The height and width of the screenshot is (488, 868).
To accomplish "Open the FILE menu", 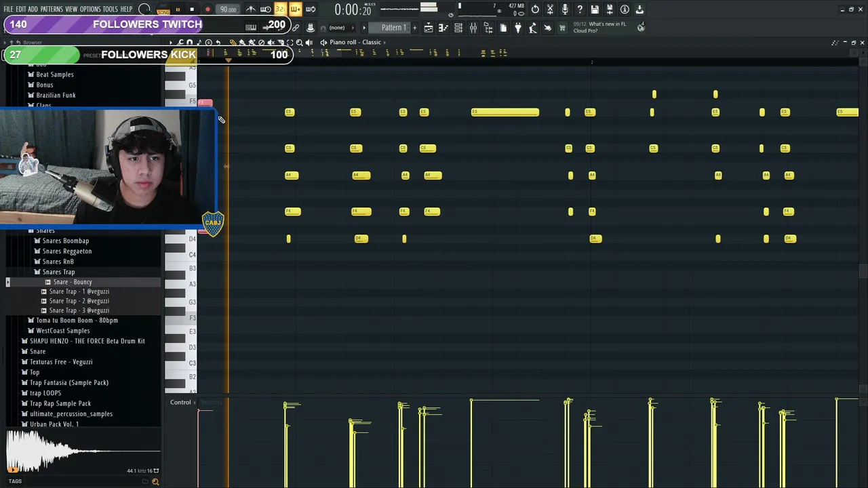I will coord(8,9).
